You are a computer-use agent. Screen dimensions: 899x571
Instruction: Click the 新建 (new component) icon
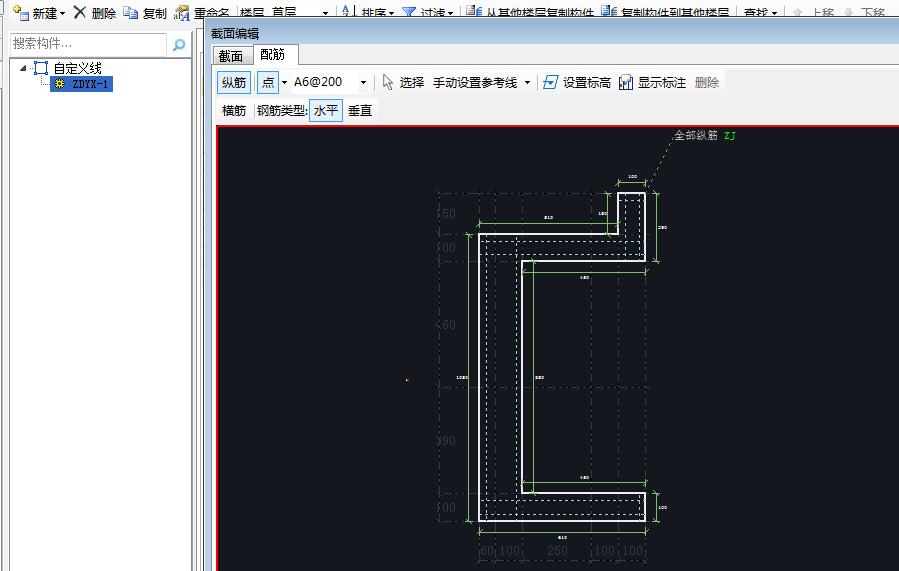pos(21,12)
